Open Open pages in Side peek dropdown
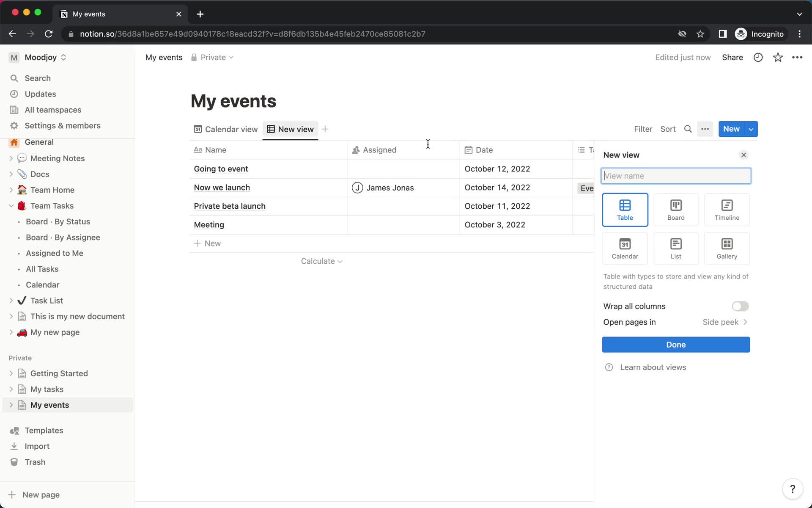The image size is (812, 508). pyautogui.click(x=725, y=322)
